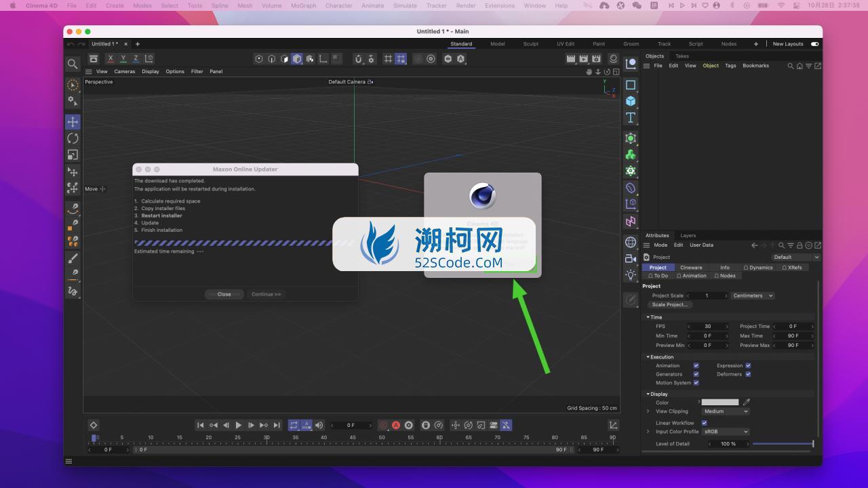Go to start of animation
Viewport: 868px width, 488px height.
coord(200,425)
